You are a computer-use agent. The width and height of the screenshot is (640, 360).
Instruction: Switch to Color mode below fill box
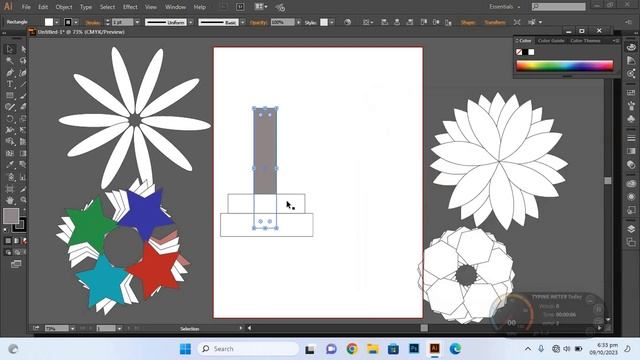(8, 241)
